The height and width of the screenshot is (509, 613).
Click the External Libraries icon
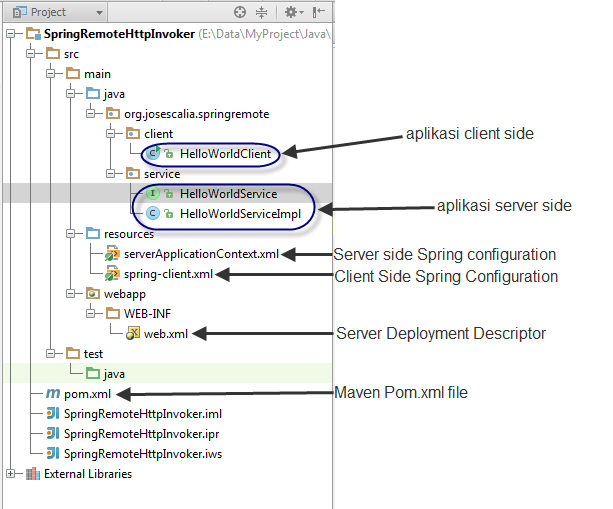click(33, 474)
